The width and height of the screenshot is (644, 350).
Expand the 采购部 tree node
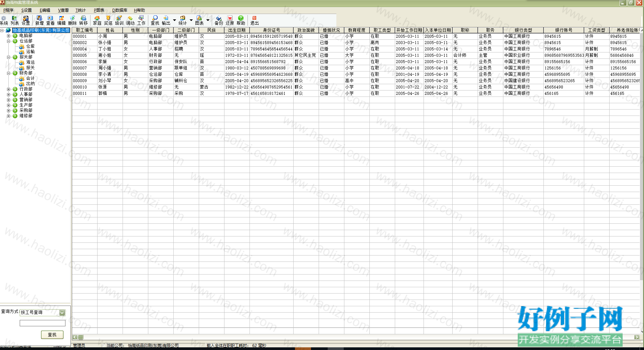point(9,111)
